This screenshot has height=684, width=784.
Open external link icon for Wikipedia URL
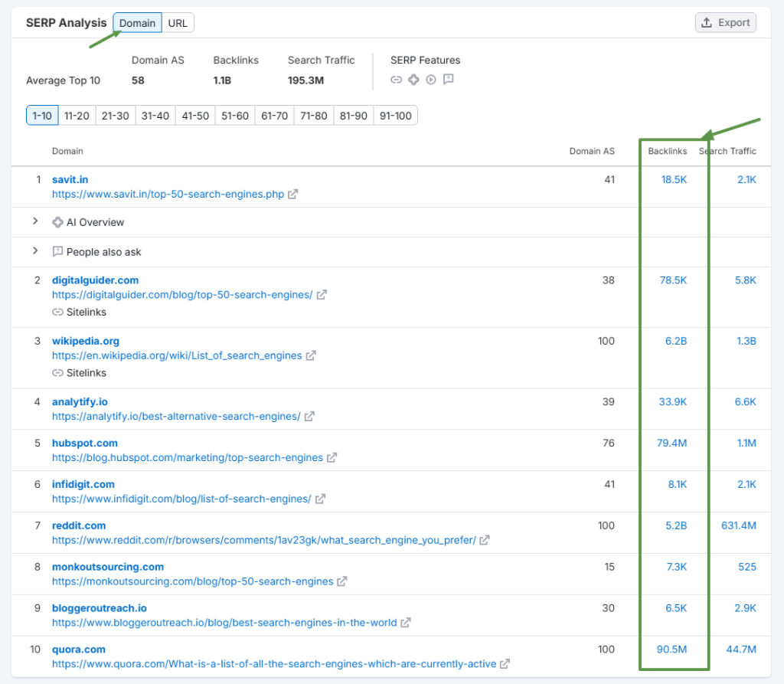(x=311, y=356)
